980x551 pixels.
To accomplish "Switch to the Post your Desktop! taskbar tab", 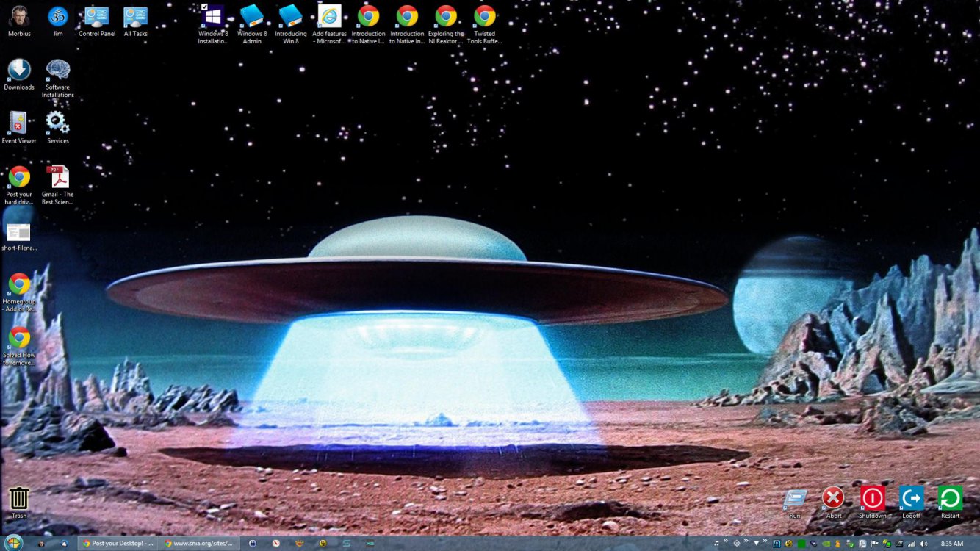I will tap(118, 544).
